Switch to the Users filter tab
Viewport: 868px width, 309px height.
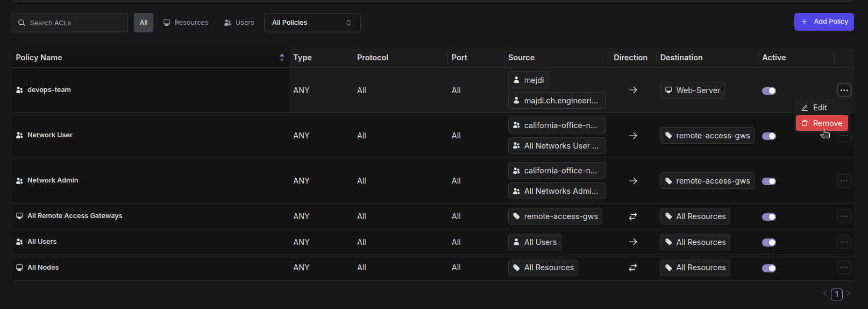click(239, 23)
